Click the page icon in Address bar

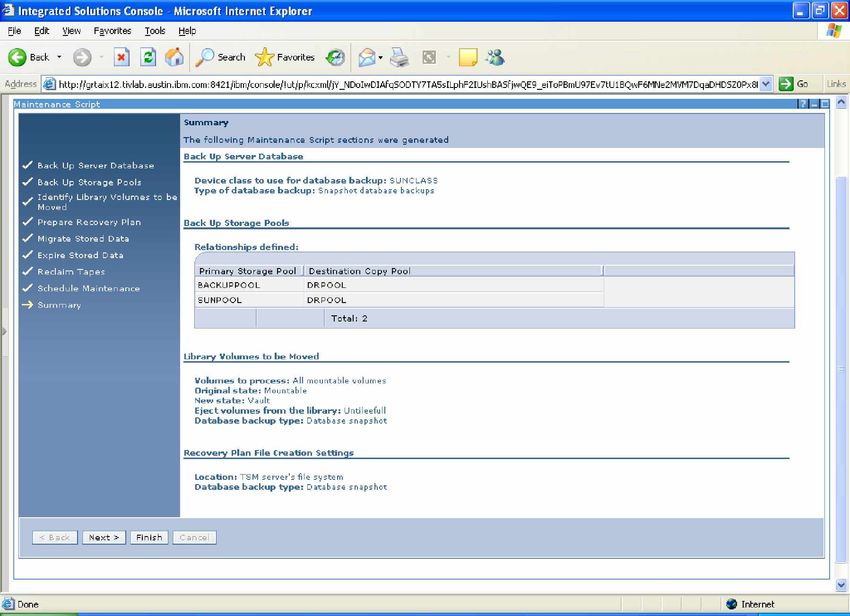point(49,84)
